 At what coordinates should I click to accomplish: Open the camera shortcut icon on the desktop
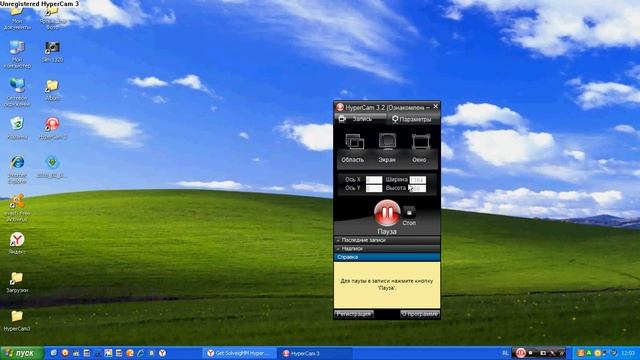52,51
